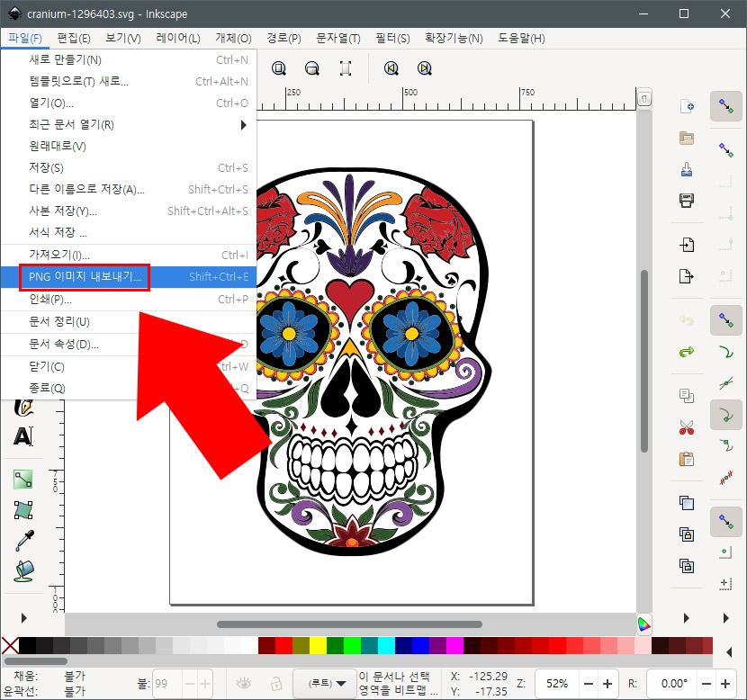Select the red color swatch in palette
The height and width of the screenshot is (700, 747).
(283, 646)
